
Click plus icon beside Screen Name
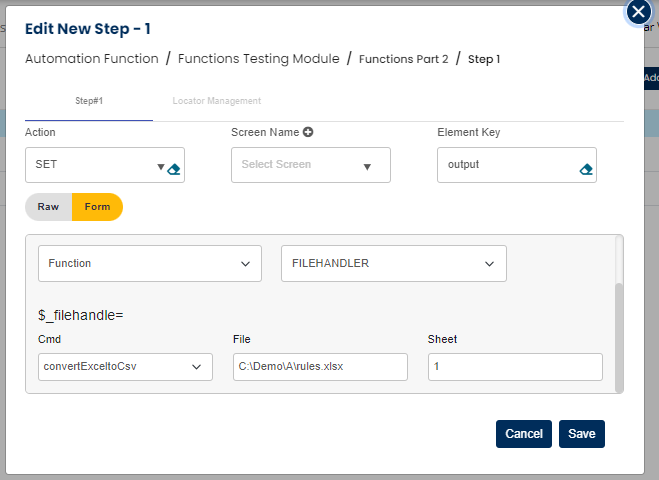[308, 132]
